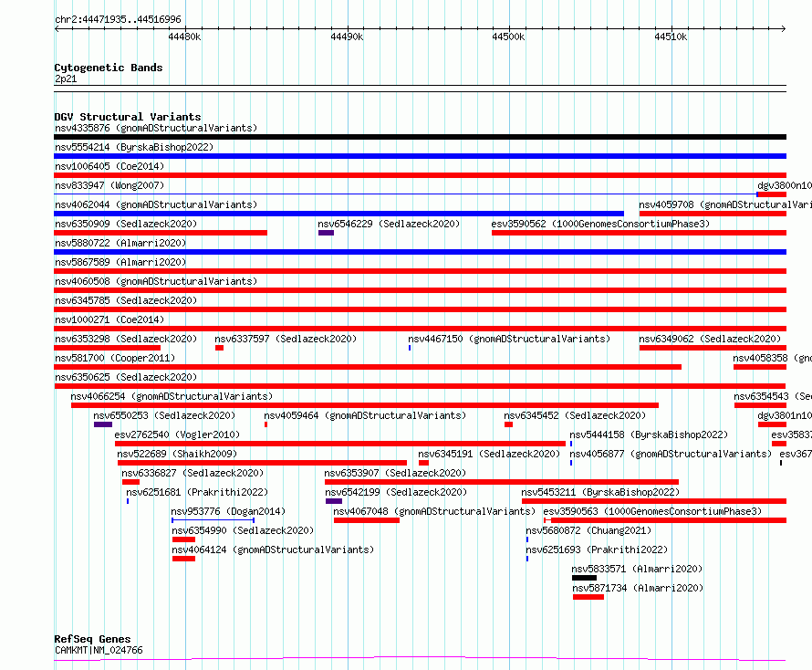Click the nsv953776 Dogan2014 label

228,511
